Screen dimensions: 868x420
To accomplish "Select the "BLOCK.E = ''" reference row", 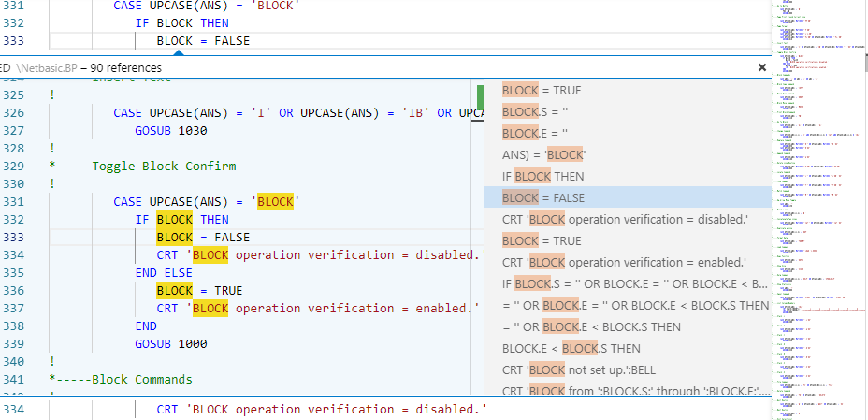I will point(628,134).
